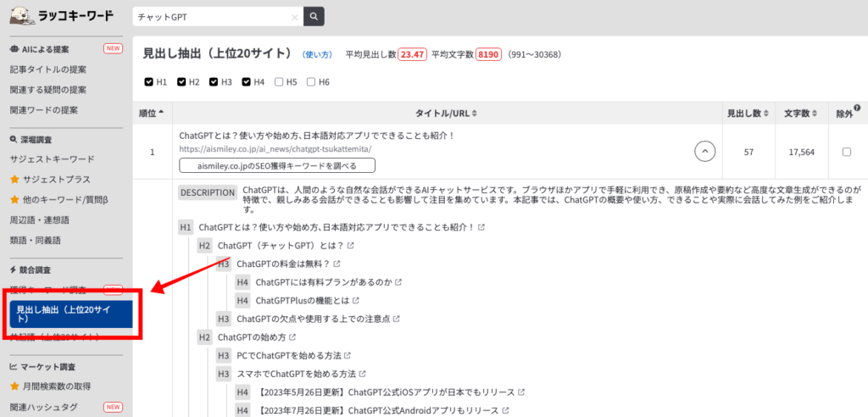Sort table by 文字数 column
Image resolution: width=868 pixels, height=417 pixels.
[x=801, y=113]
